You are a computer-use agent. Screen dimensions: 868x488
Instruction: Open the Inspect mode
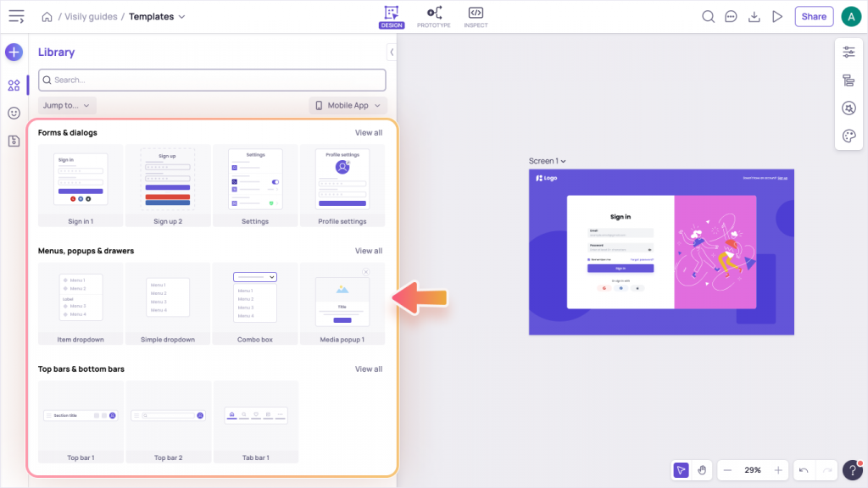(x=476, y=16)
